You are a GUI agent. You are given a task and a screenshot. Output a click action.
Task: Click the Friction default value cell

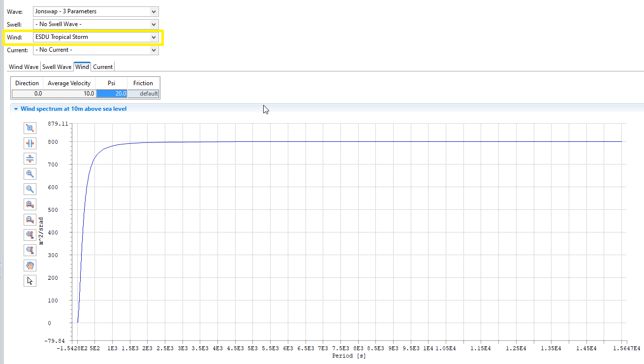144,93
